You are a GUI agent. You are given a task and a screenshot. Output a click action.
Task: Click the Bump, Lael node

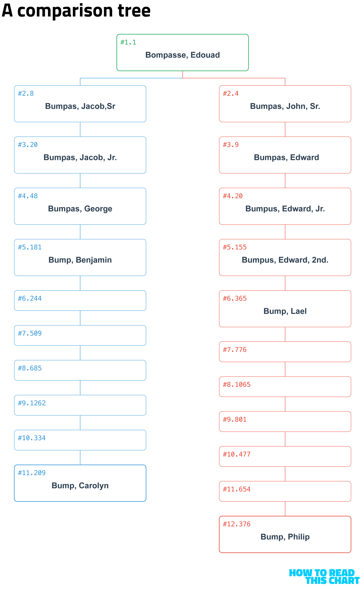point(285,309)
